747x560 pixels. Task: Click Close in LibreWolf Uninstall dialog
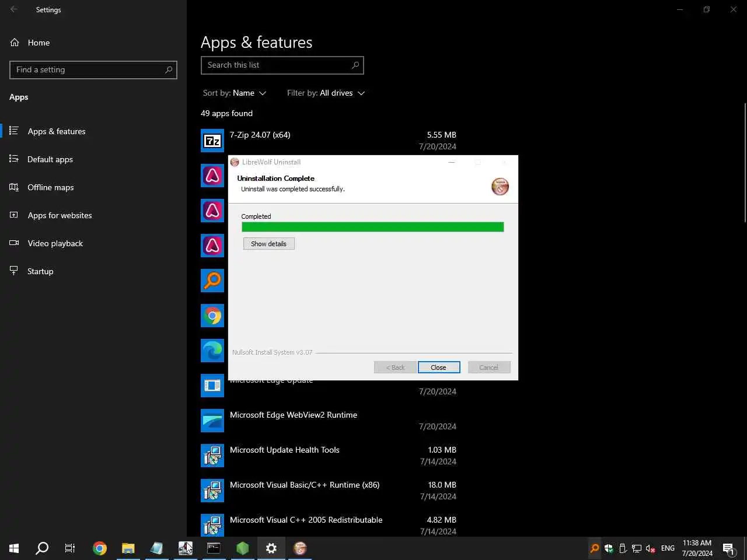[x=439, y=367]
